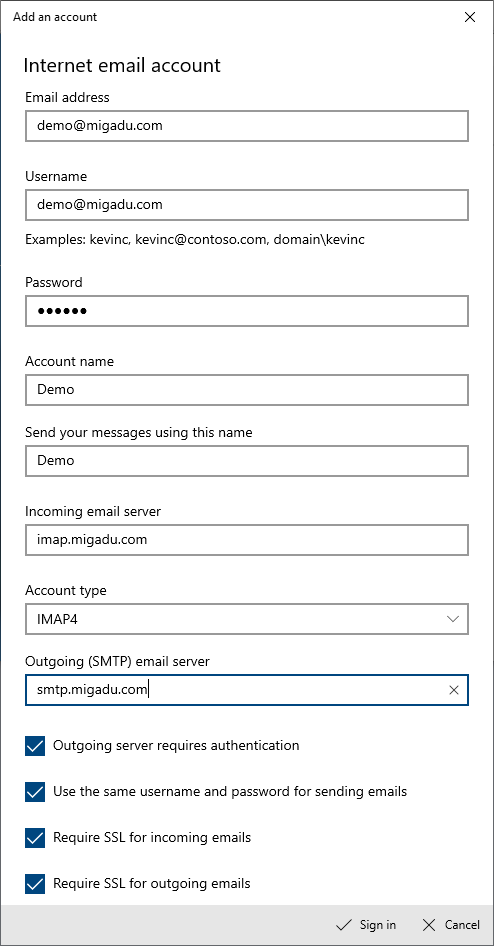Click the Incoming email server label
494x946 pixels.
tap(93, 512)
